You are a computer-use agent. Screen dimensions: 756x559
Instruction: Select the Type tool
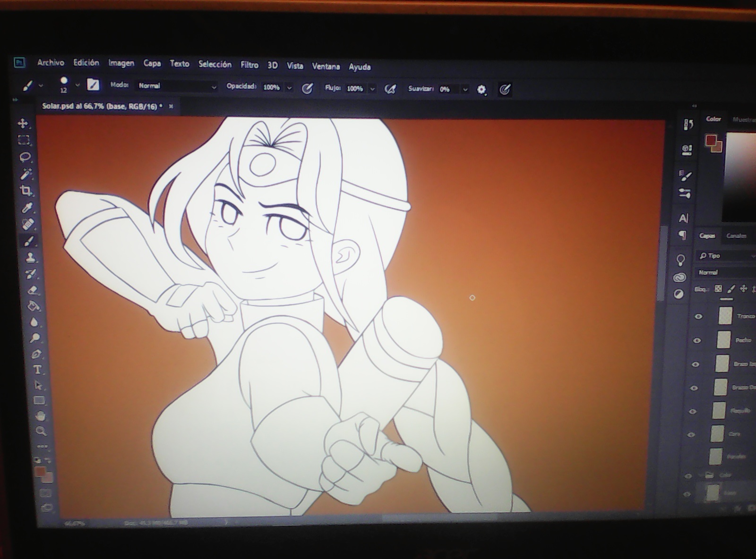37,369
